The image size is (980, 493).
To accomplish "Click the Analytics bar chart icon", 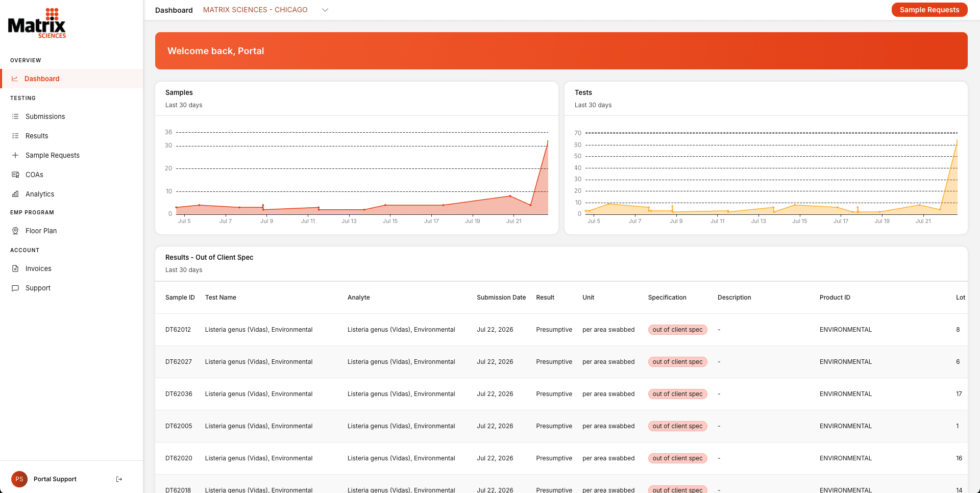I will [15, 194].
